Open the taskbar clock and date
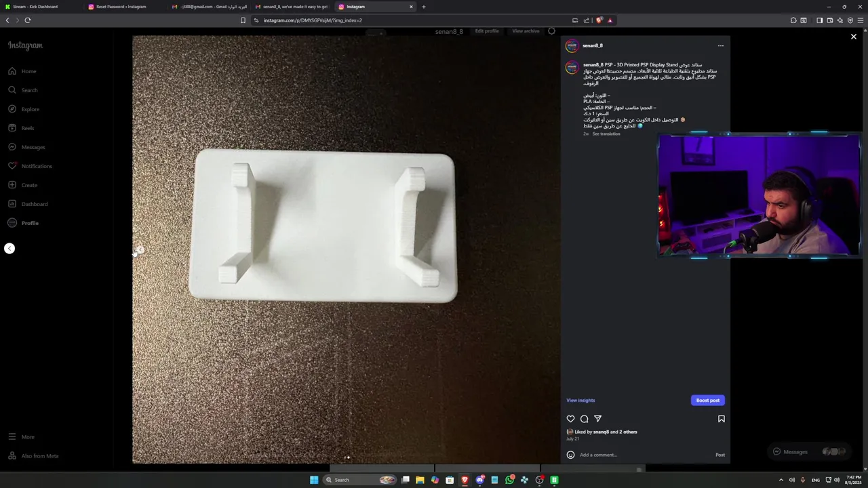The width and height of the screenshot is (868, 488). (x=852, y=480)
